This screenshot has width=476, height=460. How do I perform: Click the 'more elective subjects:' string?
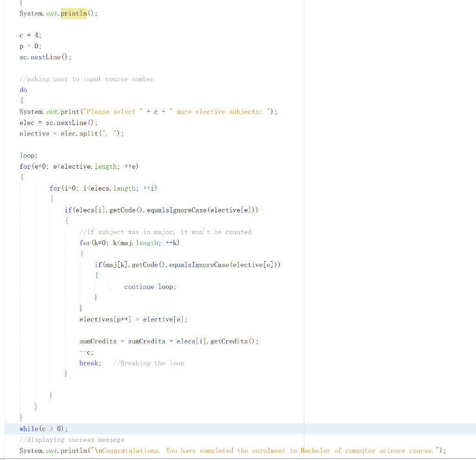click(x=219, y=112)
